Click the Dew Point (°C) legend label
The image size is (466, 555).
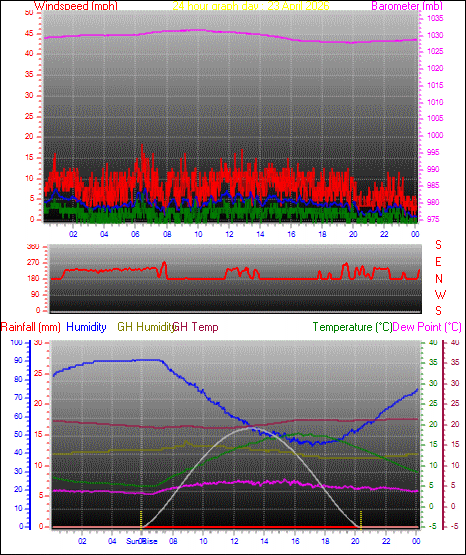427,327
